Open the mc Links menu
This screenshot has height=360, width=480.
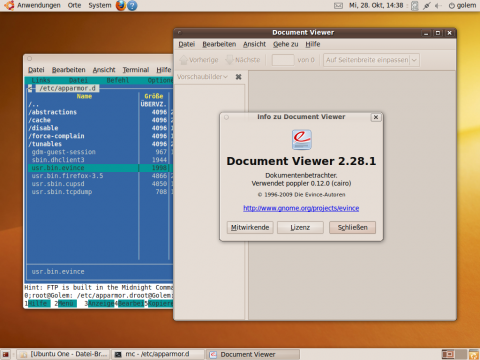[x=41, y=80]
